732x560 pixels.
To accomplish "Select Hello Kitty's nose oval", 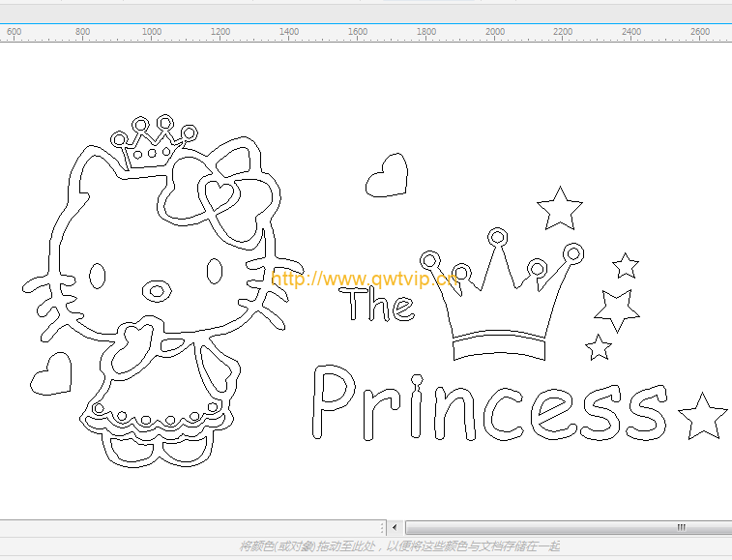I will coord(157,291).
